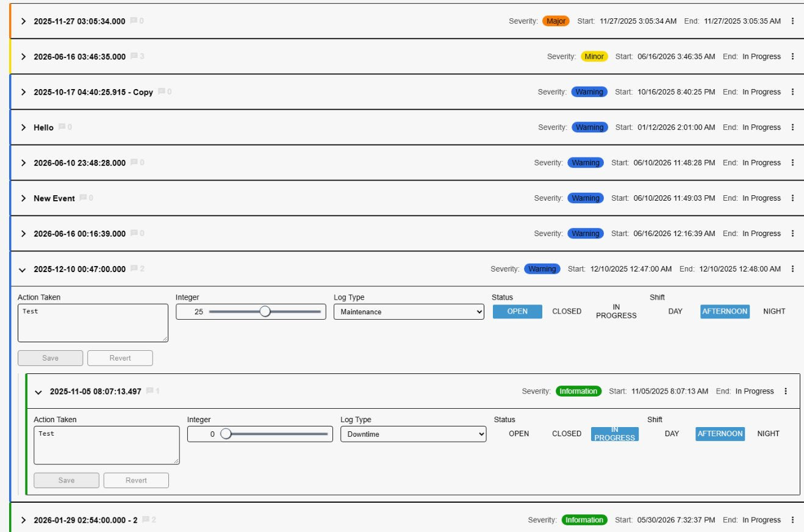Expand the 2025-11-27 03:05:34.000 event row
This screenshot has width=804, height=532.
click(24, 21)
